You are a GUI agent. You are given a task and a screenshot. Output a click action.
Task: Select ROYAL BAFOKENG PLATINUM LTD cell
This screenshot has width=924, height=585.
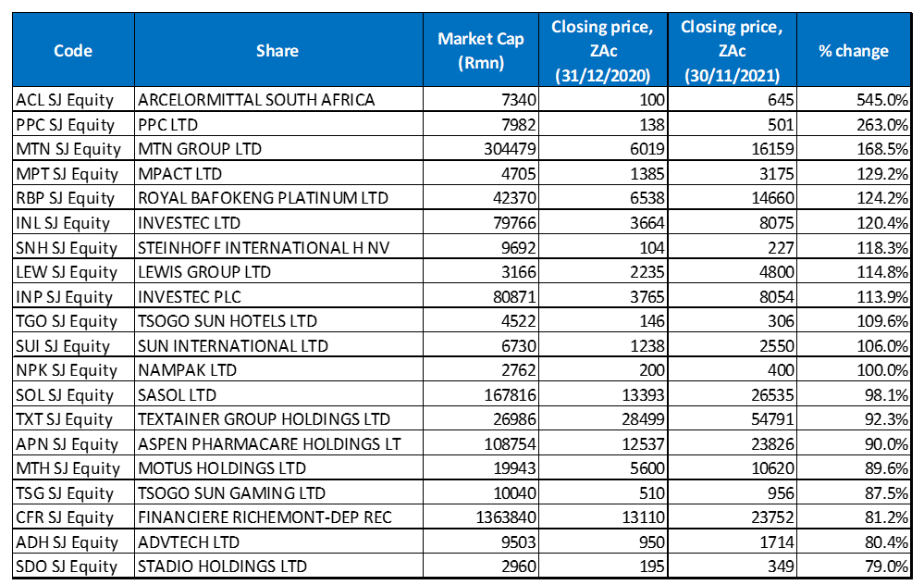pyautogui.click(x=278, y=197)
